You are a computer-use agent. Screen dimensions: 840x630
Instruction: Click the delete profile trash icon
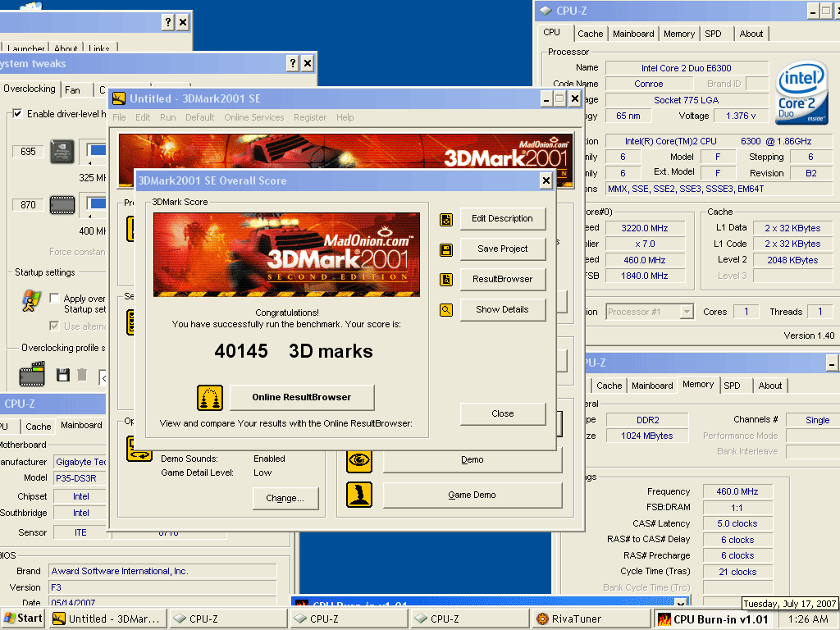(x=82, y=374)
